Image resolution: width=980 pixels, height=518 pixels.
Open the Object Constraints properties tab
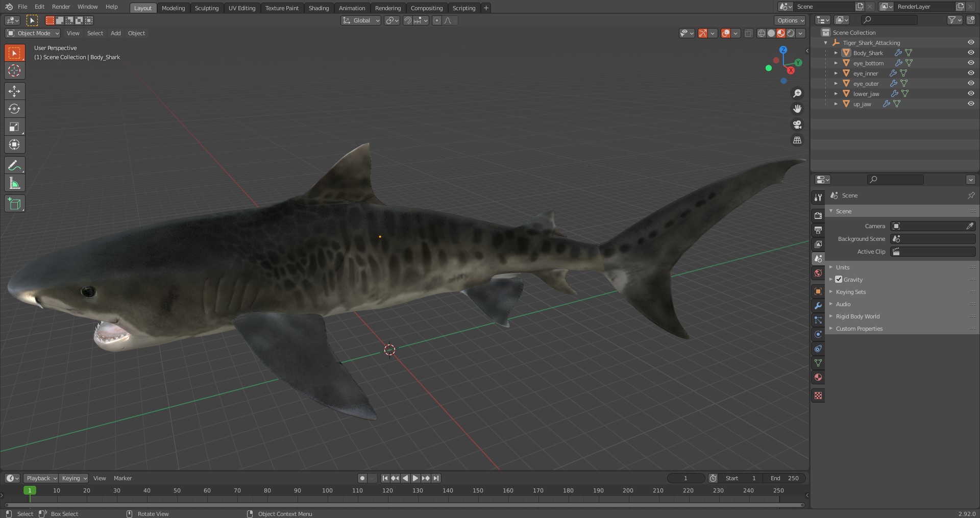[818, 349]
